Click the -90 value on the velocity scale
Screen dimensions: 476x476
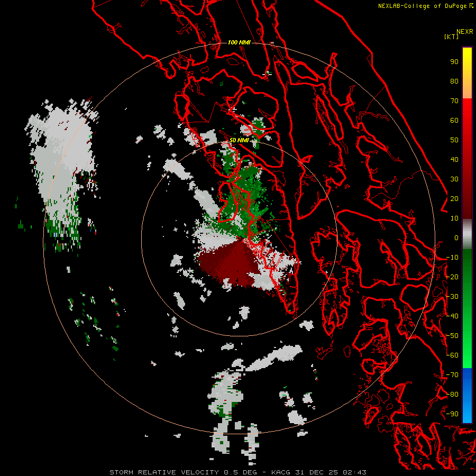[452, 414]
